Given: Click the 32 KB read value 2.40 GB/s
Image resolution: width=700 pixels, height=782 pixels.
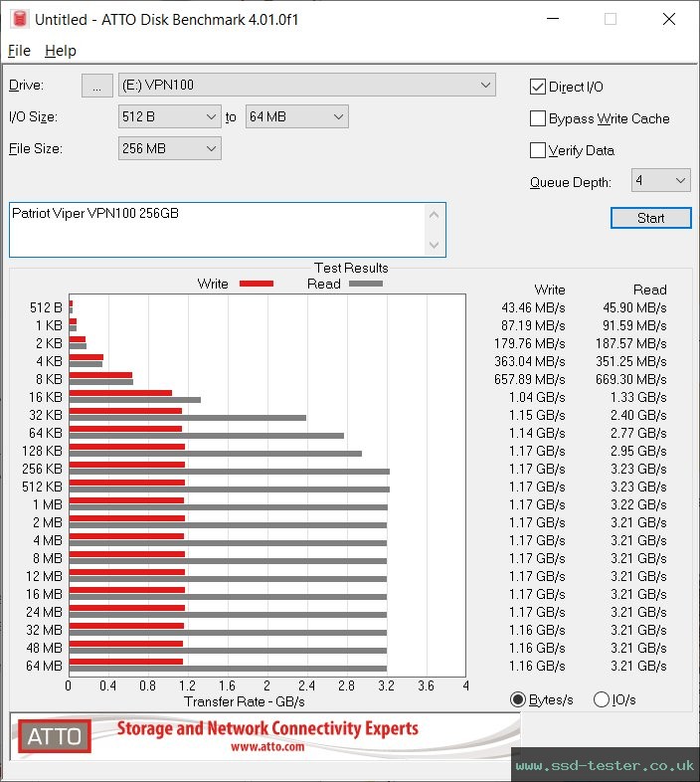Looking at the screenshot, I should tap(638, 416).
